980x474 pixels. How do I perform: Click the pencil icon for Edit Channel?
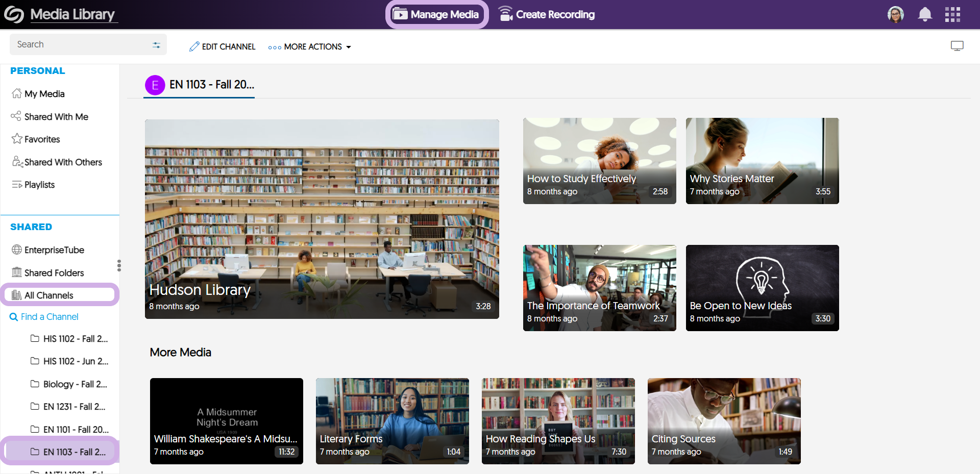click(194, 46)
